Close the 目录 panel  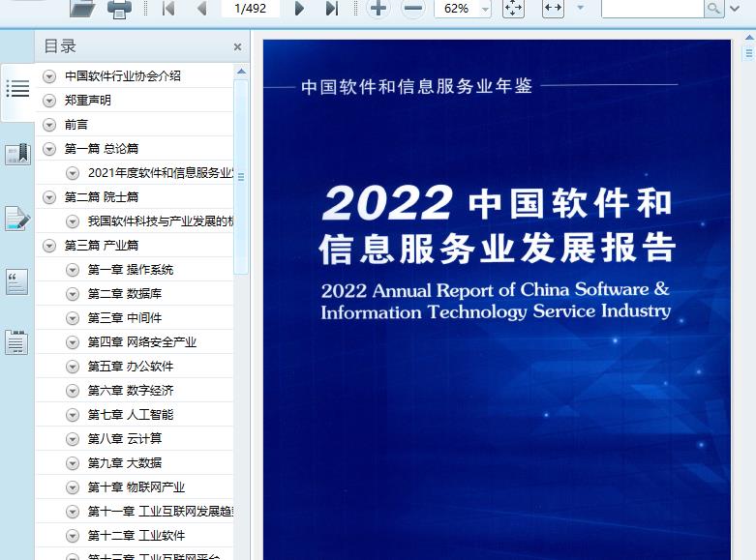(x=237, y=46)
